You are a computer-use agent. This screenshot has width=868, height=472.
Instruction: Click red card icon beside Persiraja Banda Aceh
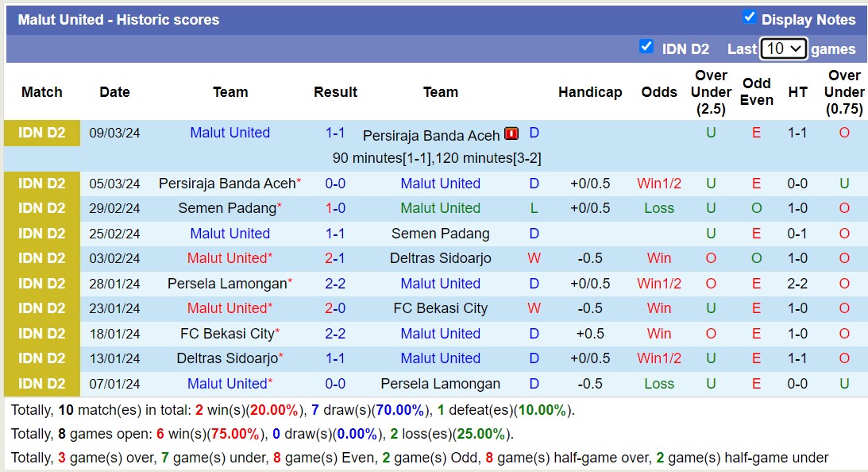coord(511,134)
